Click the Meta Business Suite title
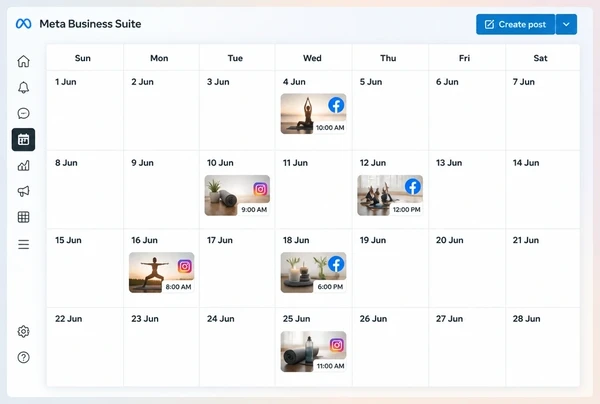 [x=90, y=24]
